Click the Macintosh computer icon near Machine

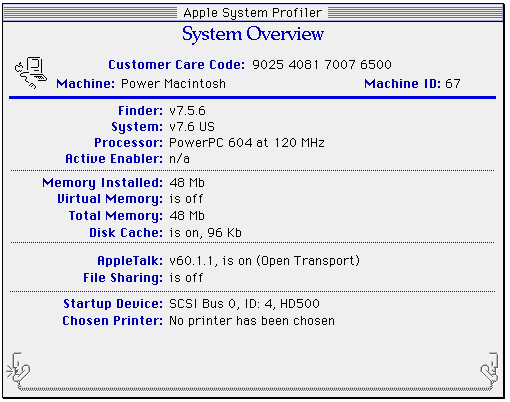coord(31,72)
